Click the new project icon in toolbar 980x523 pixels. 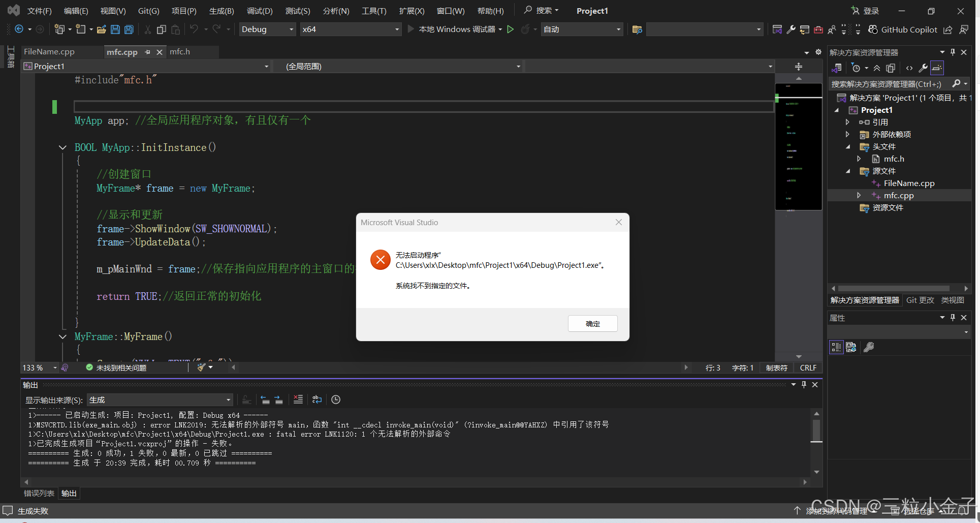(x=59, y=29)
